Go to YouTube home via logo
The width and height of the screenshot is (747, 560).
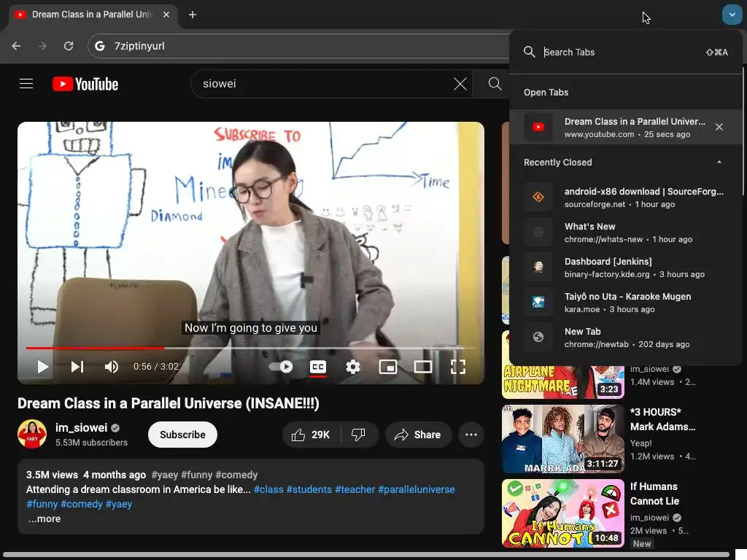pos(85,85)
